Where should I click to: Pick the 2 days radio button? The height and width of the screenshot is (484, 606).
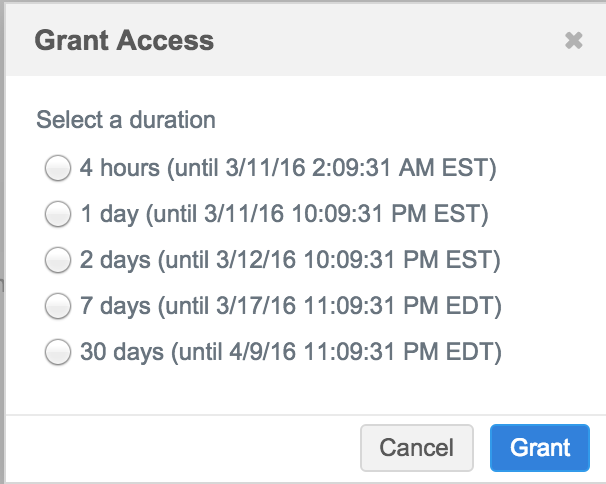click(58, 260)
